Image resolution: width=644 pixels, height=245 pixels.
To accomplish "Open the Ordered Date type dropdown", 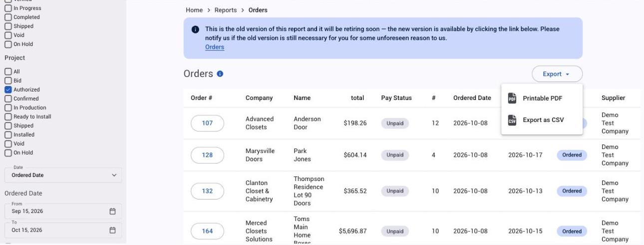I will coord(63,175).
